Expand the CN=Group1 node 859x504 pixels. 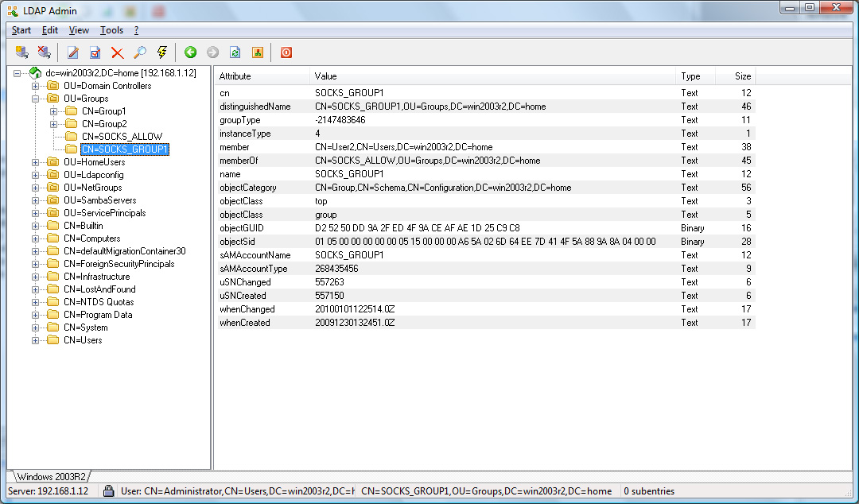[x=54, y=111]
